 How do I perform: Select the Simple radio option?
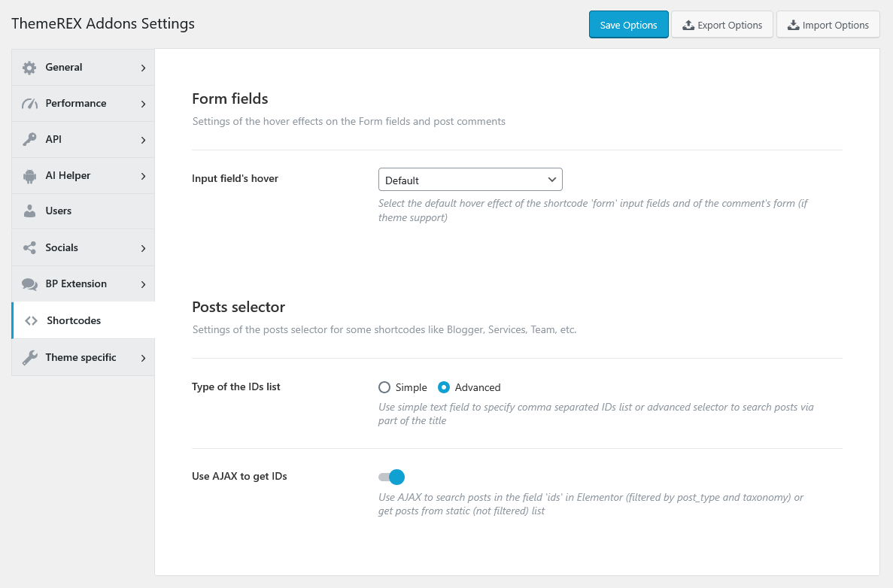click(x=384, y=388)
